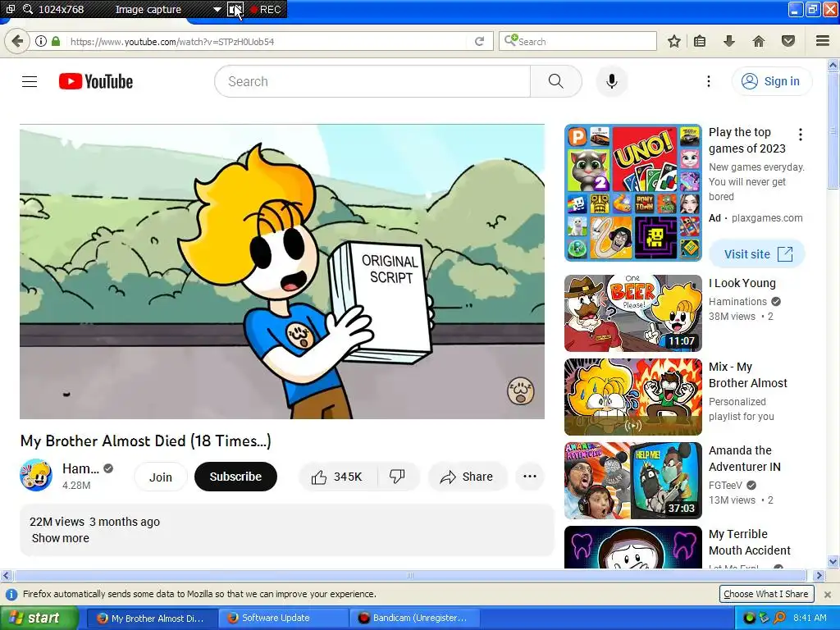This screenshot has height=630, width=840.
Task: Click the Firefox toolbar Search box
Action: (x=577, y=41)
